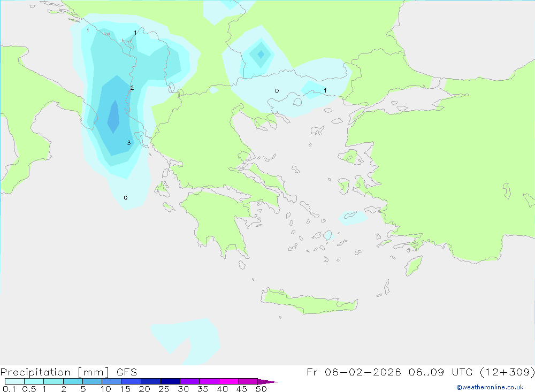This screenshot has height=392, width=535.
Task: Choose the 2 mm legend color box
Action: (x=73, y=381)
